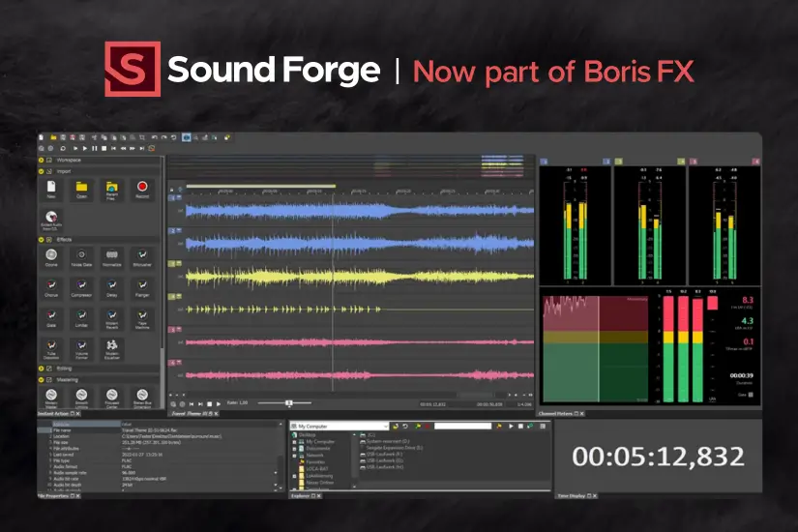Click the Stop button below the waveform
This screenshot has height=532, width=798.
coord(209,403)
